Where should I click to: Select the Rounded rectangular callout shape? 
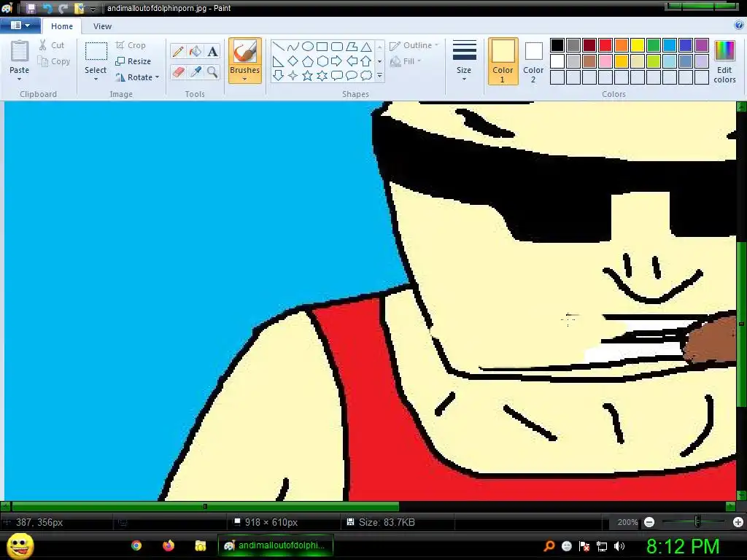(337, 75)
